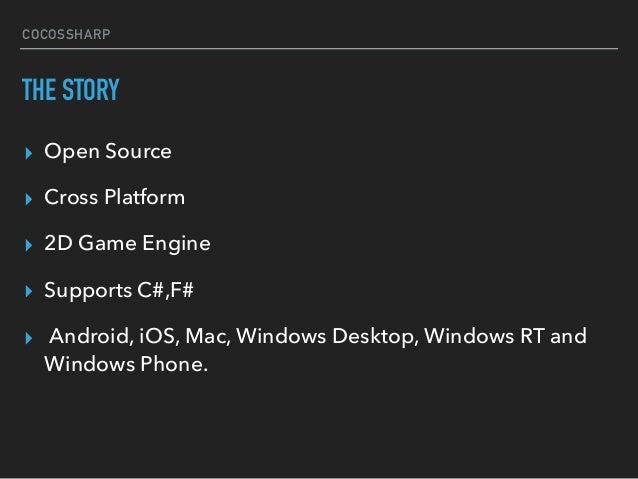The height and width of the screenshot is (479, 638).
Task: Select the 2D Game Engine line
Action: coord(127,244)
